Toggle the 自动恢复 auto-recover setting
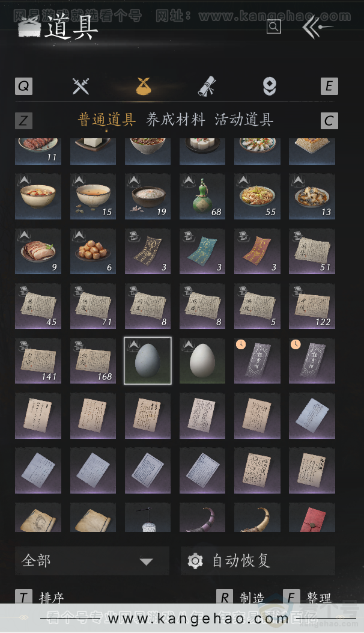 coord(258,561)
